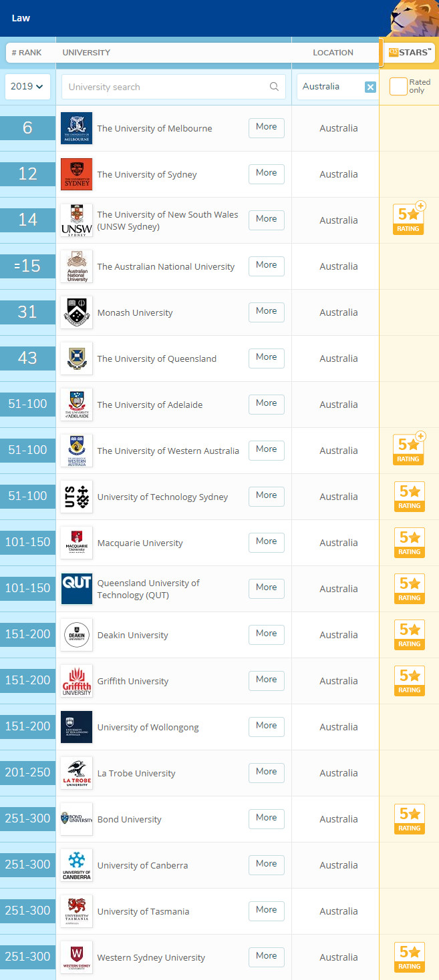Click the University of Melbourne logo
The width and height of the screenshot is (439, 980).
(x=77, y=128)
